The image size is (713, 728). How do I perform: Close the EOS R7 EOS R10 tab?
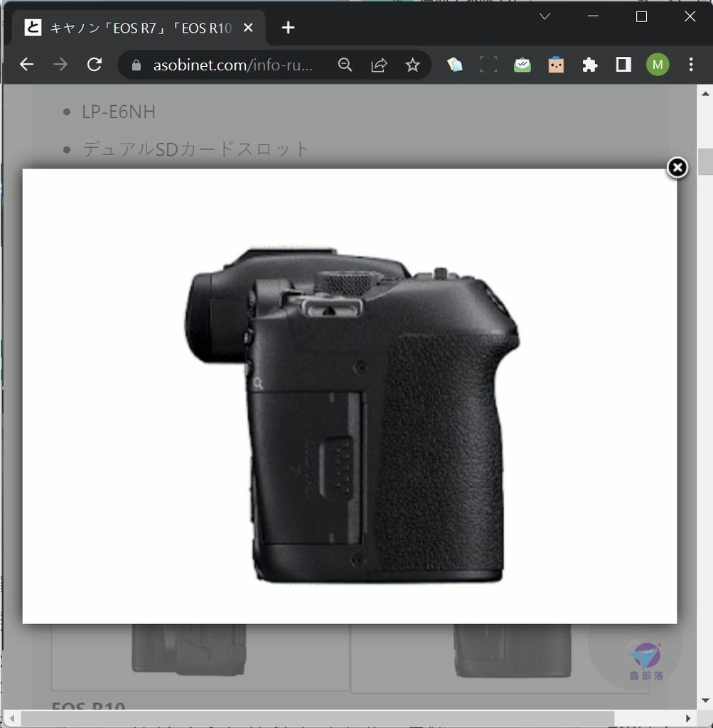pos(248,28)
